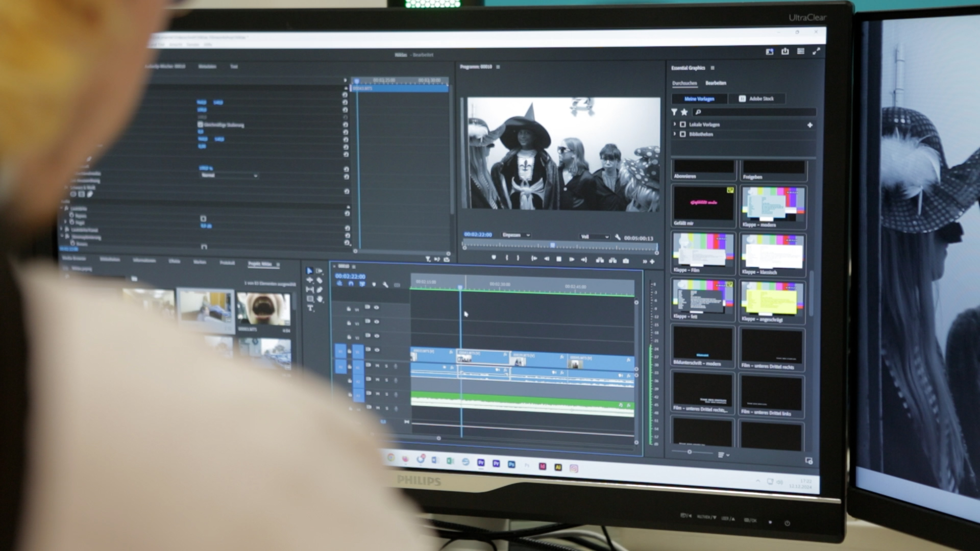Click the Lift button
The width and height of the screenshot is (980, 551).
coord(600,260)
